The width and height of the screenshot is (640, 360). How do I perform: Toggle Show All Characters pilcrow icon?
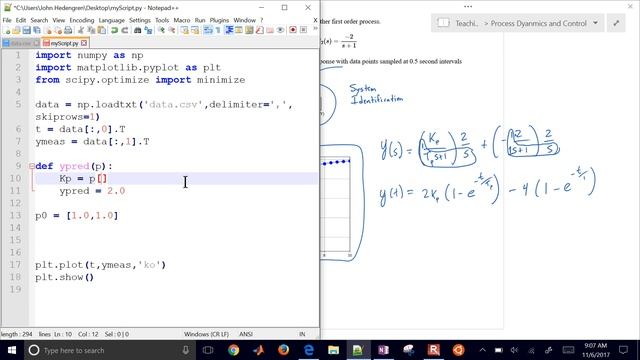218,30
